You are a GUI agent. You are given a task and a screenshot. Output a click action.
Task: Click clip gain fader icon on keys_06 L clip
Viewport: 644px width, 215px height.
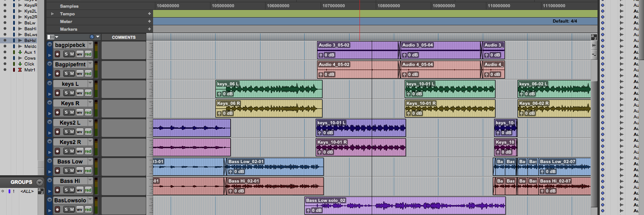tap(219, 94)
